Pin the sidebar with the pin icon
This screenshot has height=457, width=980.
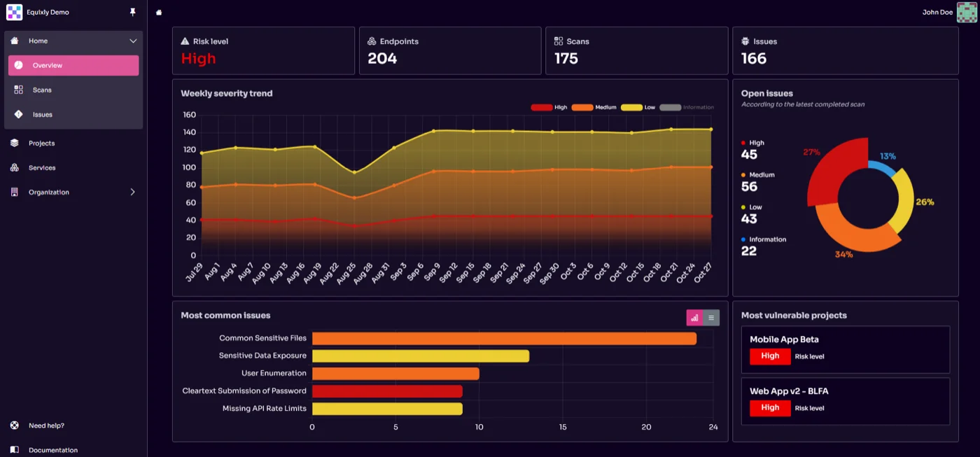point(133,12)
